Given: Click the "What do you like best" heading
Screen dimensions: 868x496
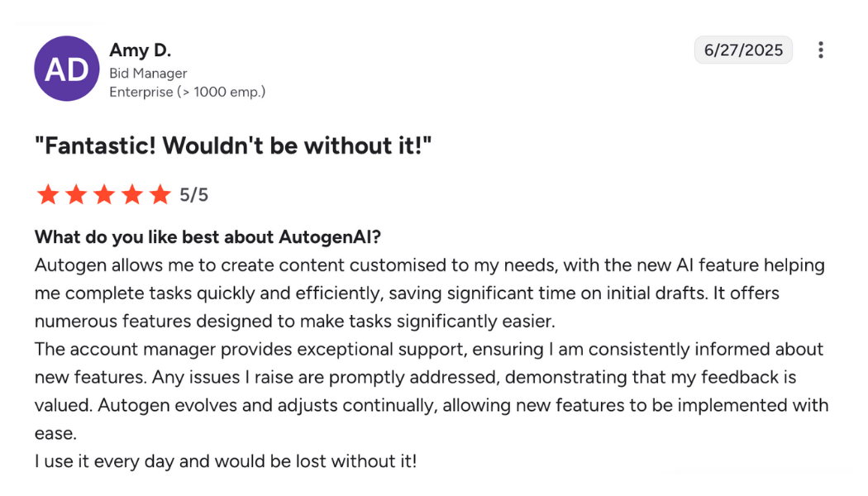Looking at the screenshot, I should [x=207, y=238].
